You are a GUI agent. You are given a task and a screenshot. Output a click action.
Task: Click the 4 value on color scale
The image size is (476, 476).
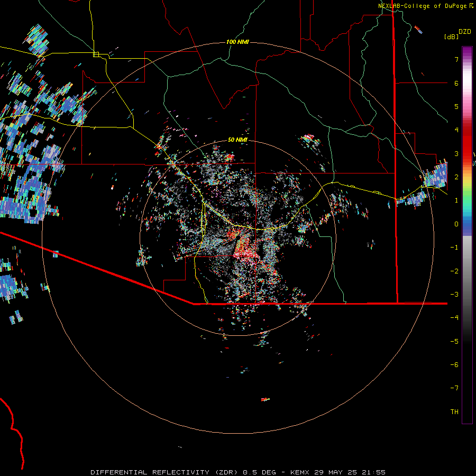pos(456,130)
